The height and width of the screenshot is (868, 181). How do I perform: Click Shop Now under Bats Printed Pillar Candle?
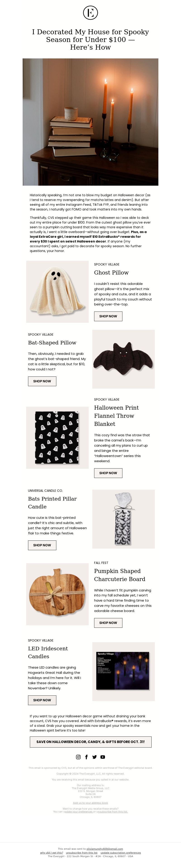coord(42,545)
